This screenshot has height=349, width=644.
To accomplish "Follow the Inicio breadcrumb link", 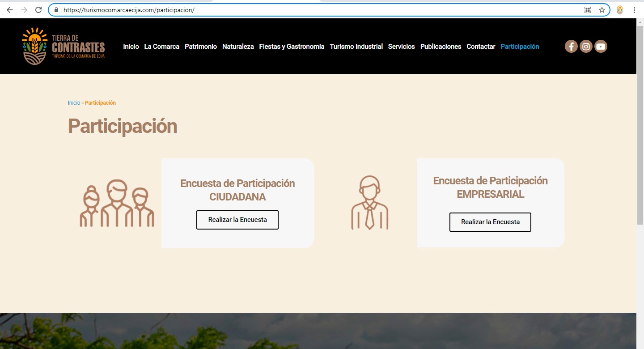I will [x=74, y=103].
